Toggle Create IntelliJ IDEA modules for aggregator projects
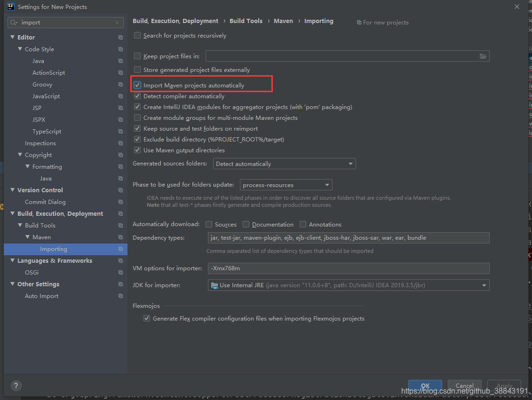This screenshot has height=400, width=532. point(137,107)
